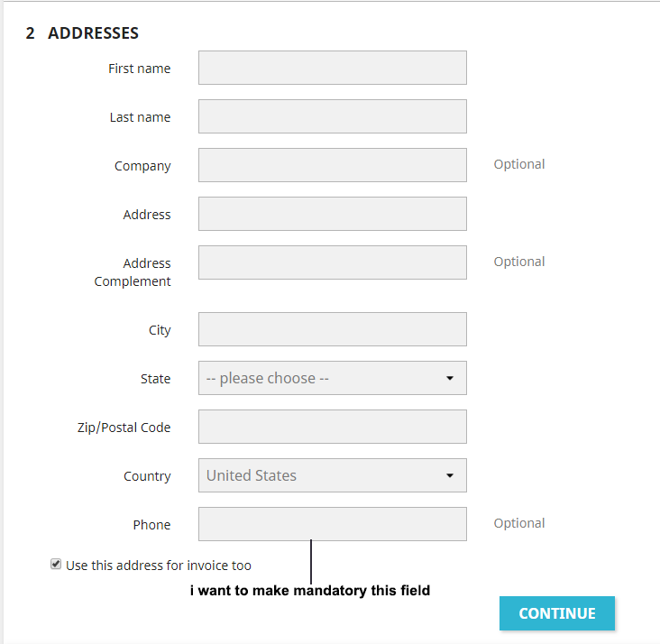Click the First name input field
The height and width of the screenshot is (644, 660).
pyautogui.click(x=332, y=68)
